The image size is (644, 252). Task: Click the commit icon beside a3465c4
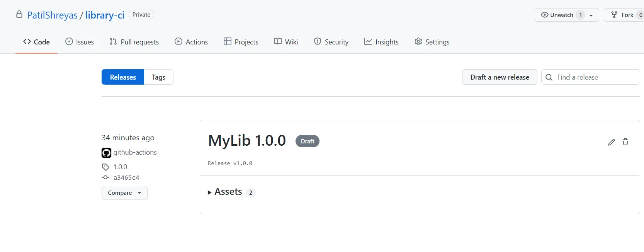click(x=105, y=177)
